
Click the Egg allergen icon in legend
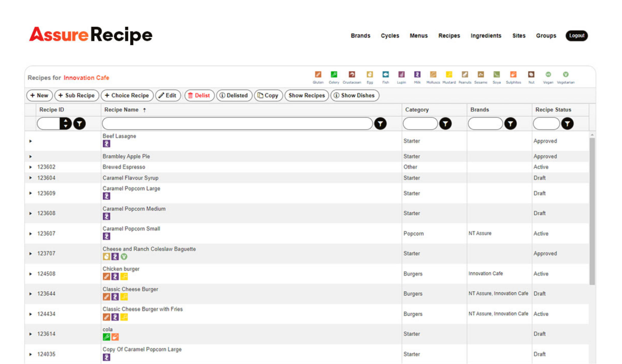[370, 74]
